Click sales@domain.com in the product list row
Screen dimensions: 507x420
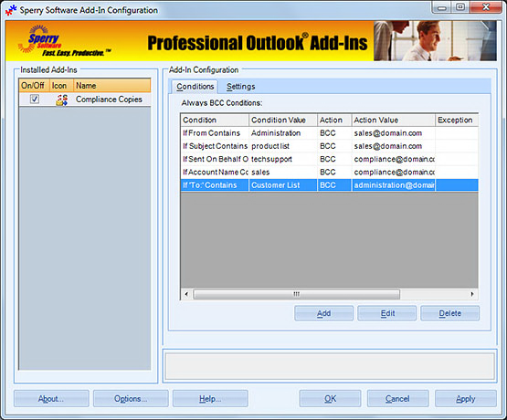[393, 146]
